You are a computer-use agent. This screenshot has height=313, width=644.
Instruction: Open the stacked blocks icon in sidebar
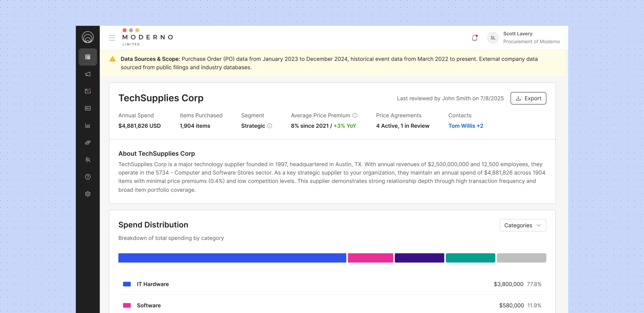pos(88,143)
